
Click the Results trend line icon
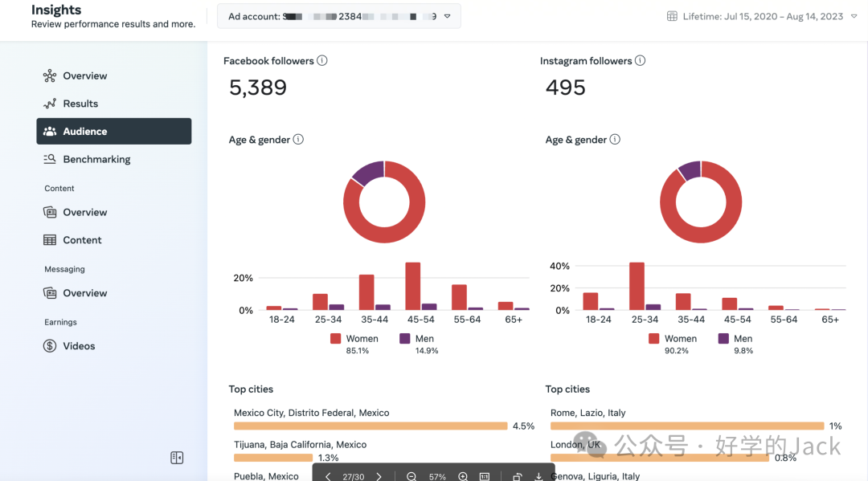[x=50, y=104]
